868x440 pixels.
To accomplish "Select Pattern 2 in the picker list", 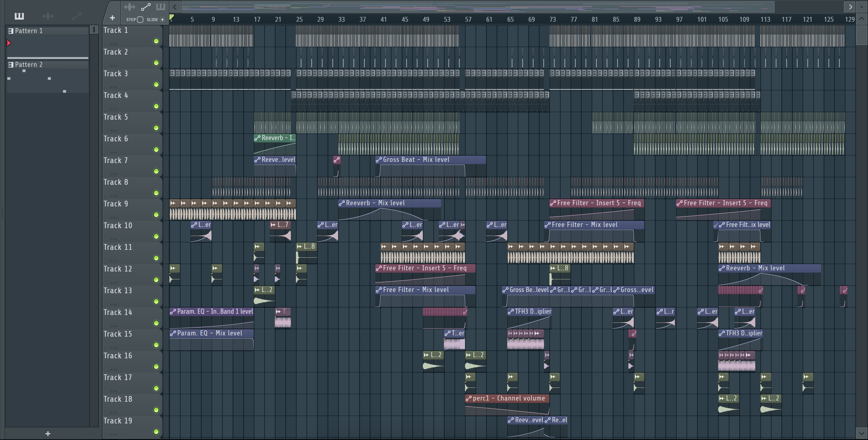I will (x=48, y=64).
